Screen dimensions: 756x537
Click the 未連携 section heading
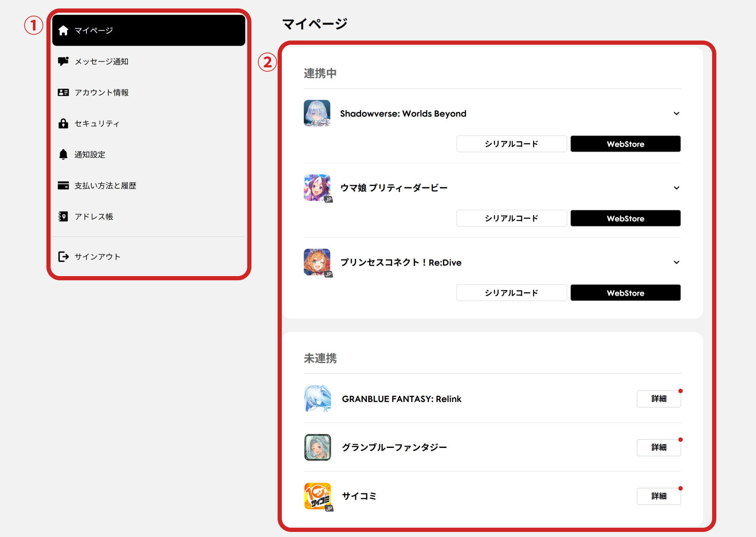[320, 358]
